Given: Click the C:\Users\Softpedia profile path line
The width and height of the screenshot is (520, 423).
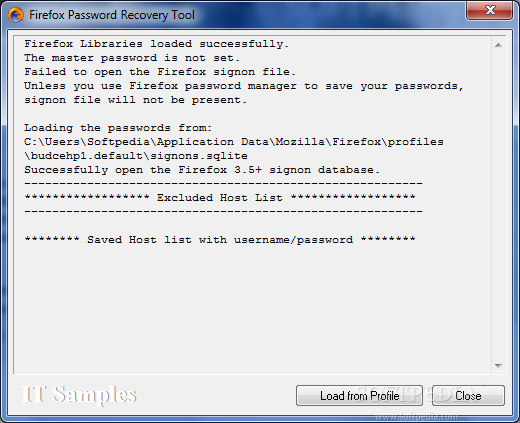Looking at the screenshot, I should 234,142.
